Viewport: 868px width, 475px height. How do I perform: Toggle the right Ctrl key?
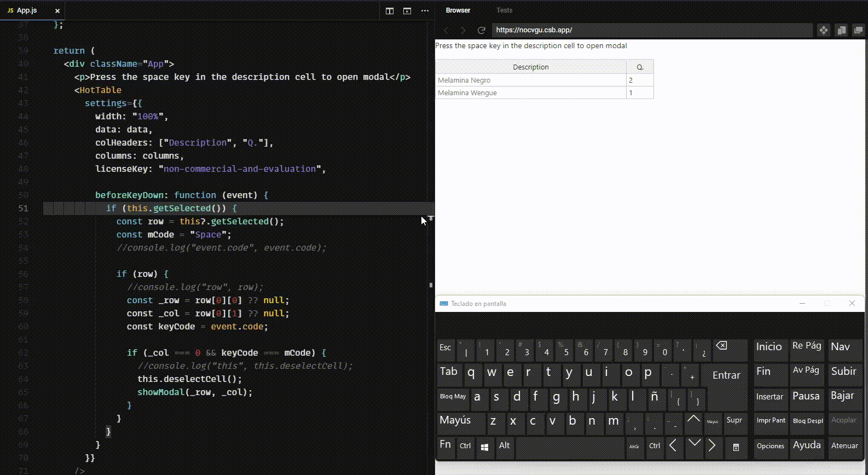[x=655, y=447]
